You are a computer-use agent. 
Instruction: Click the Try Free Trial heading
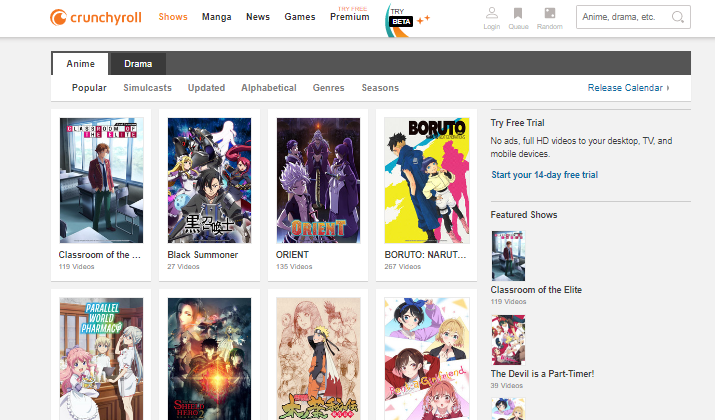tap(518, 123)
